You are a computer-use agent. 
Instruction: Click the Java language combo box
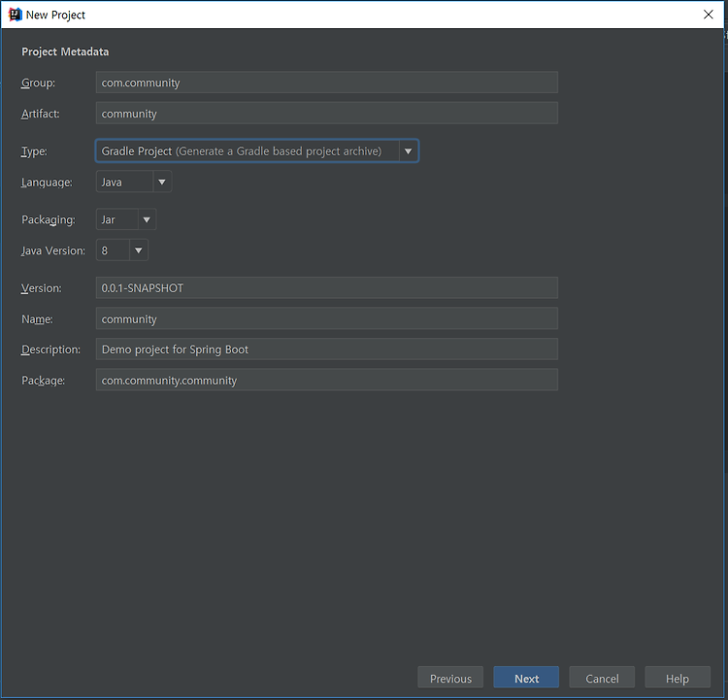pos(134,182)
